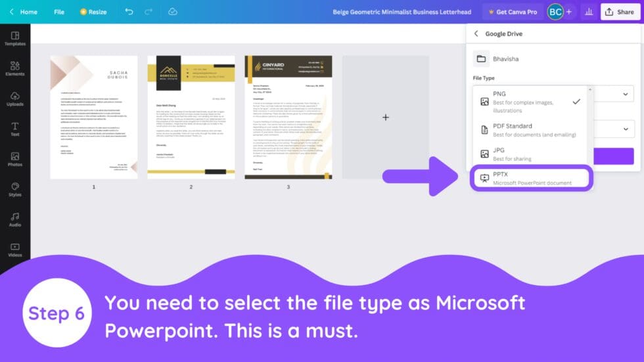The width and height of the screenshot is (644, 362).
Task: Click the Redo arrow icon
Action: (149, 11)
